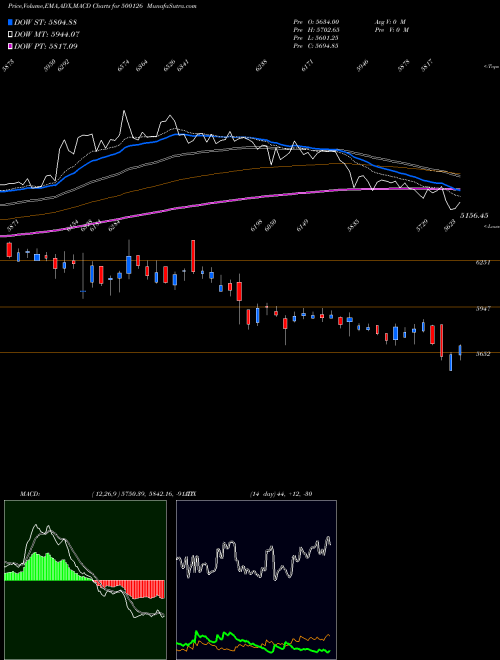
Task: Open the green MACD histogram panel
Action: [x=85, y=580]
